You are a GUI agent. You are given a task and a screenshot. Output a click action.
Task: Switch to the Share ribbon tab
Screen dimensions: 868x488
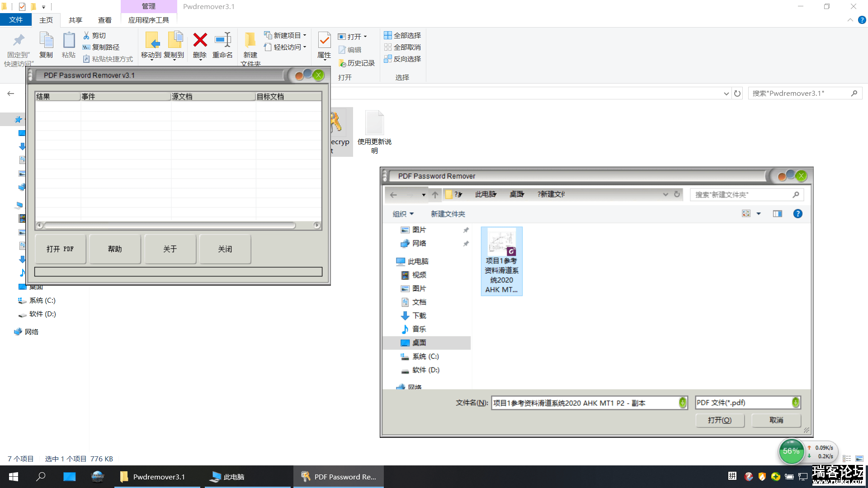click(75, 20)
